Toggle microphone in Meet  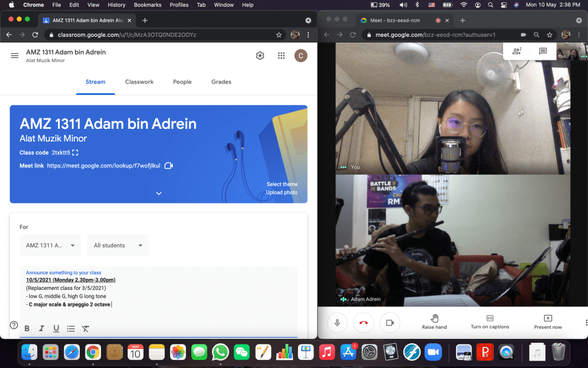337,323
